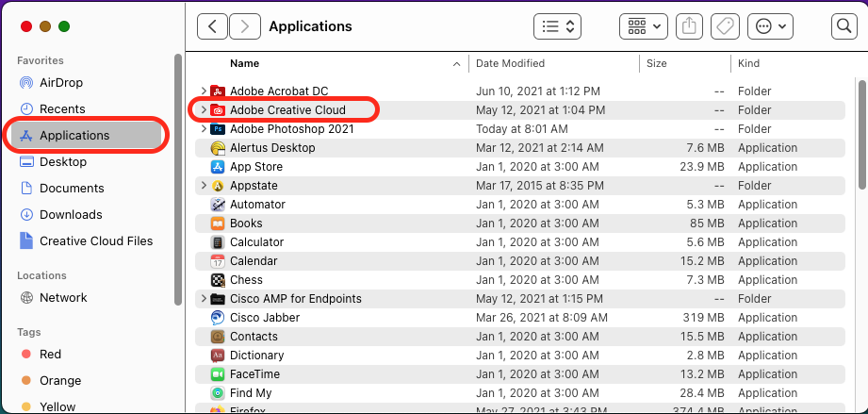
Task: Select the Cisco Jabber app icon
Action: point(218,318)
